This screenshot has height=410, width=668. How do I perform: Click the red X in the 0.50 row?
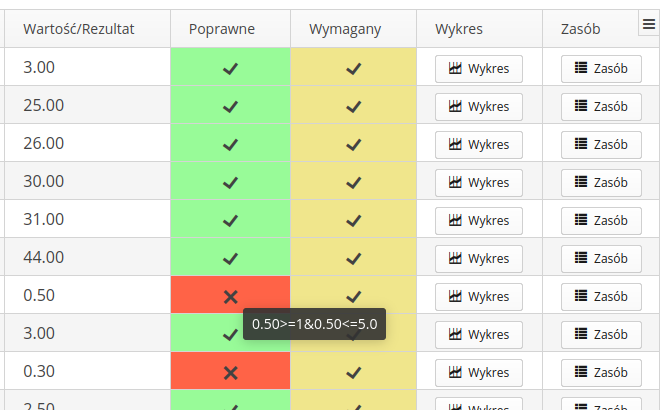(231, 296)
